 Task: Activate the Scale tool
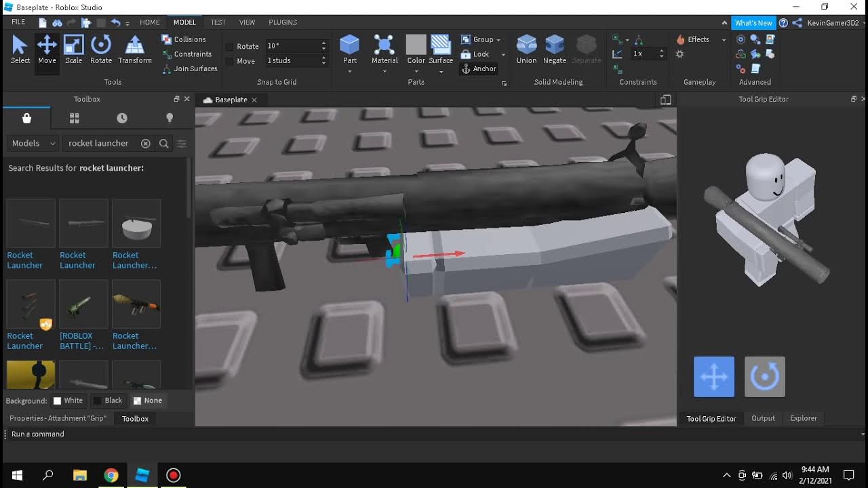[73, 50]
